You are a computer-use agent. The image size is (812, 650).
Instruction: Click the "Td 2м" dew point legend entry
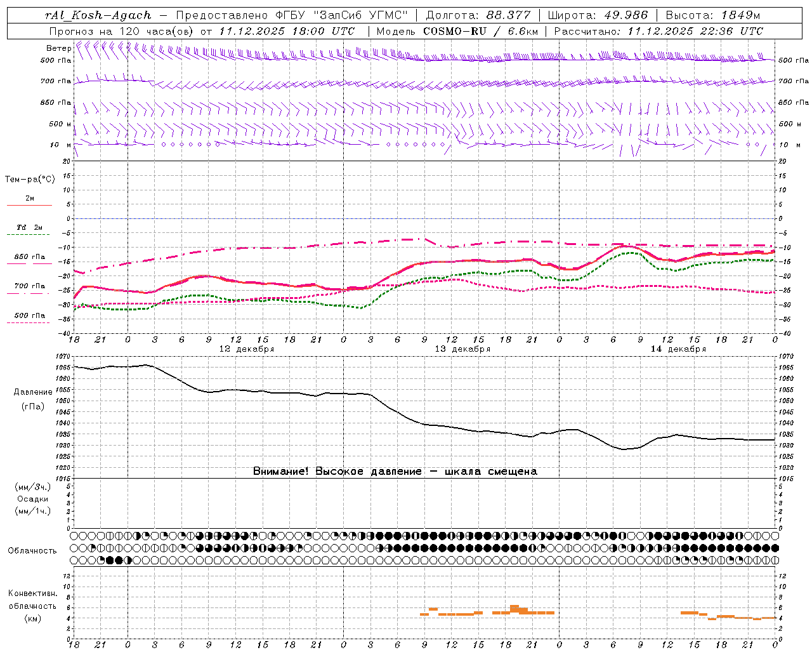[30, 227]
